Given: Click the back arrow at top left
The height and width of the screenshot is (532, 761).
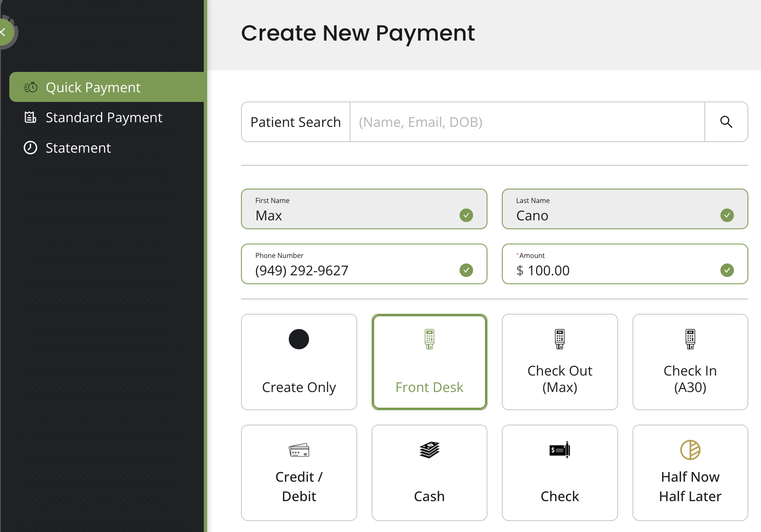Looking at the screenshot, I should pyautogui.click(x=4, y=32).
